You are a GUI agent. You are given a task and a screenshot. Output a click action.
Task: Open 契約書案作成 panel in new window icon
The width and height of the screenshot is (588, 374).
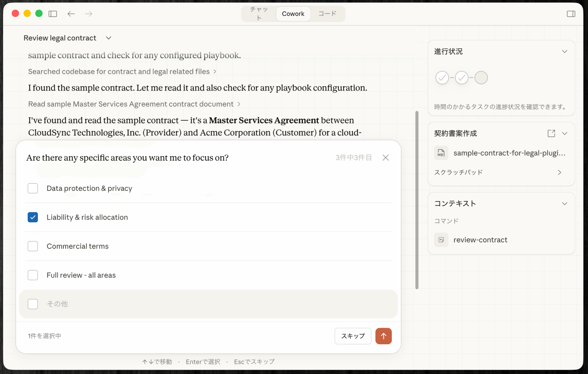551,133
